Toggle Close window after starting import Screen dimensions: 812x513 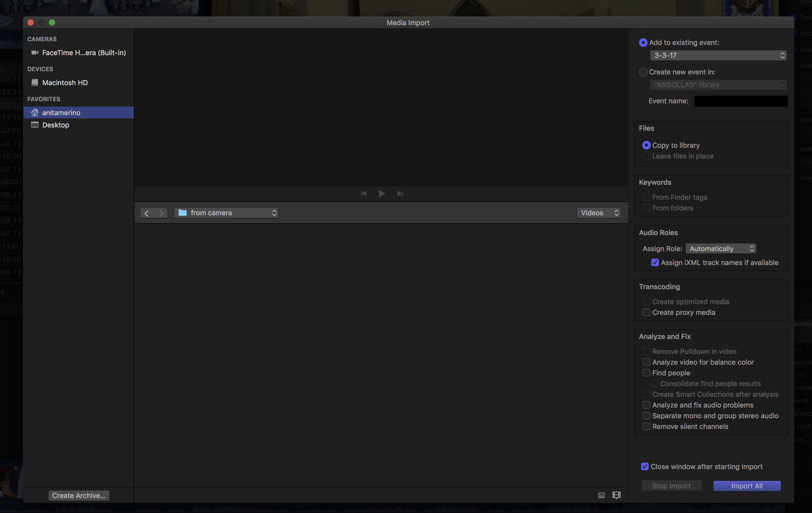pos(644,466)
